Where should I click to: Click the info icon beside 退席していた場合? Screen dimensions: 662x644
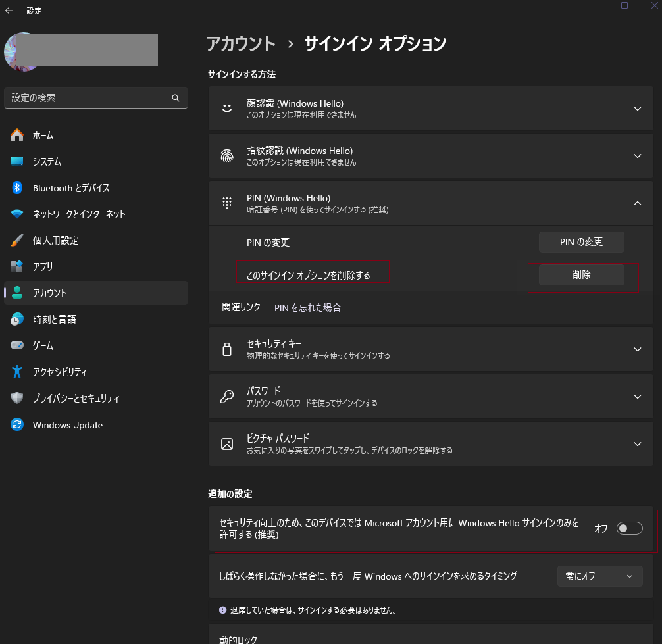[222, 610]
